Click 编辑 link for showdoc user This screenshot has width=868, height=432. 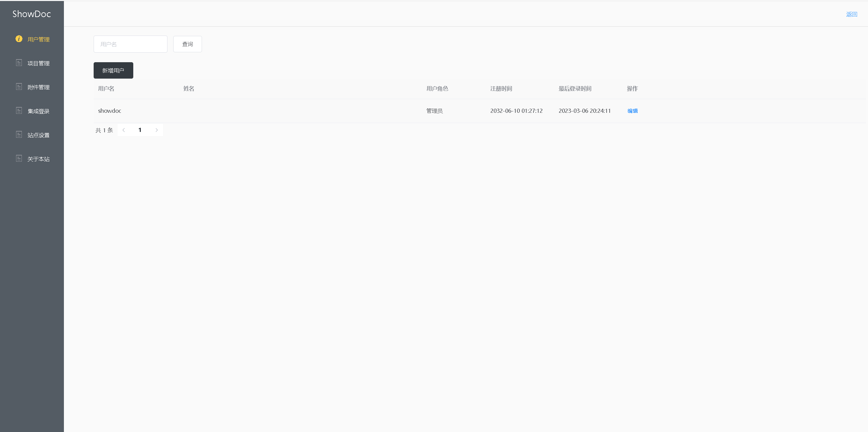click(632, 111)
